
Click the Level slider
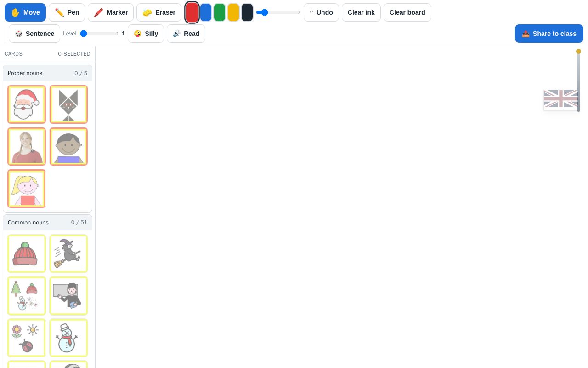(99, 34)
